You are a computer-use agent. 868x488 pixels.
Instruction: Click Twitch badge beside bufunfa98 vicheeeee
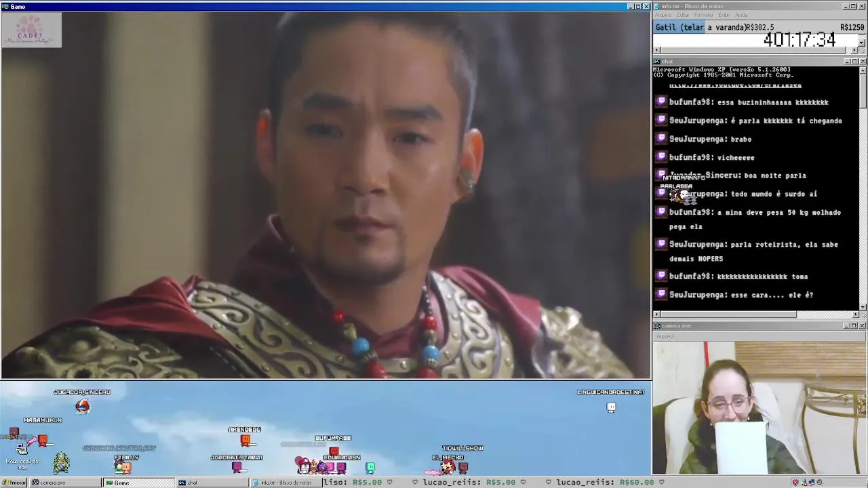click(661, 157)
